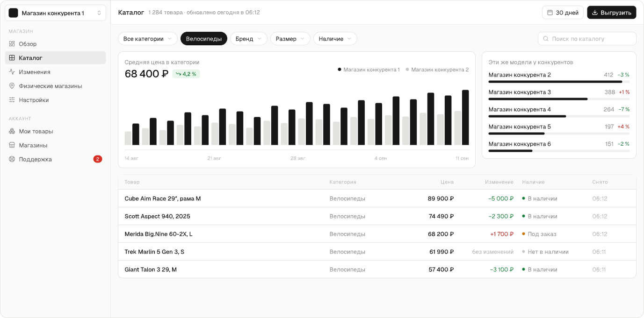Click Магазин конкурента 2 progress bar

coord(559,82)
